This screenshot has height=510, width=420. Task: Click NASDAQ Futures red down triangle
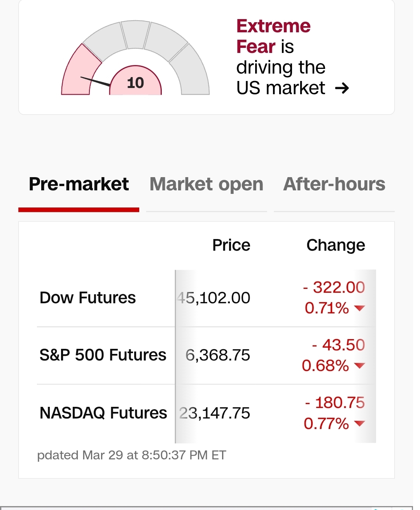[360, 423]
